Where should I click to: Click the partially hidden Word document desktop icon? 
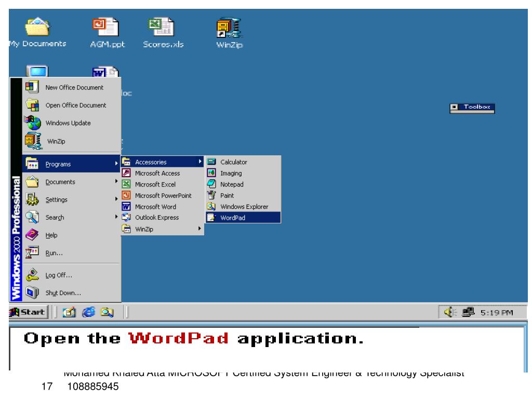coord(105,72)
